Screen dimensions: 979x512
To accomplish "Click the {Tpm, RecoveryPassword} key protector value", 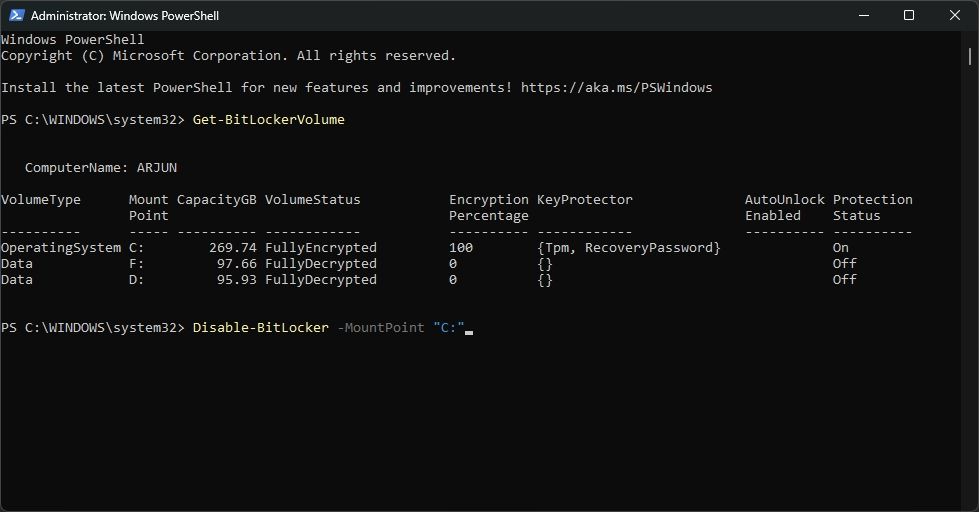I will tap(628, 247).
